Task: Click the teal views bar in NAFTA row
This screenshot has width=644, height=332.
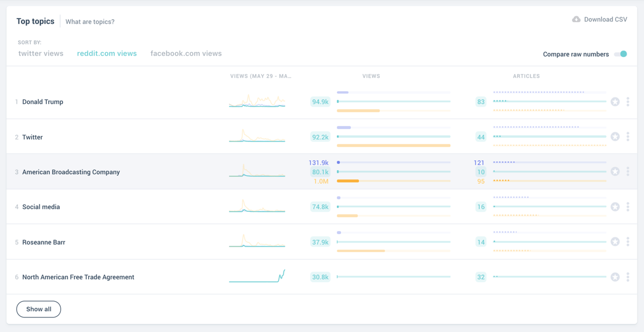Action: coord(394,277)
